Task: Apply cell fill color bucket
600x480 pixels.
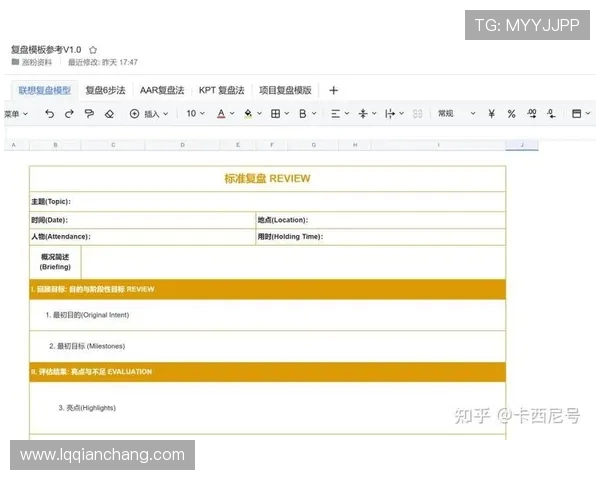Action: click(x=248, y=114)
